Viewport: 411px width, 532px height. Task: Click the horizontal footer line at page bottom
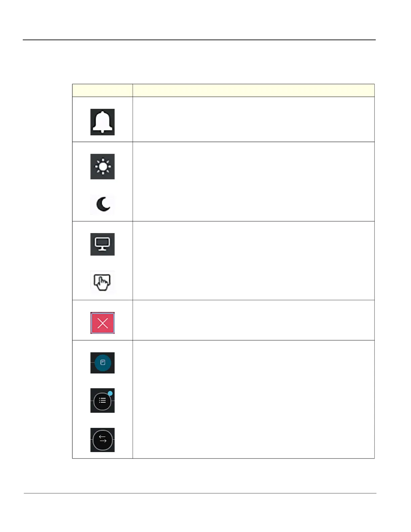pyautogui.click(x=200, y=493)
